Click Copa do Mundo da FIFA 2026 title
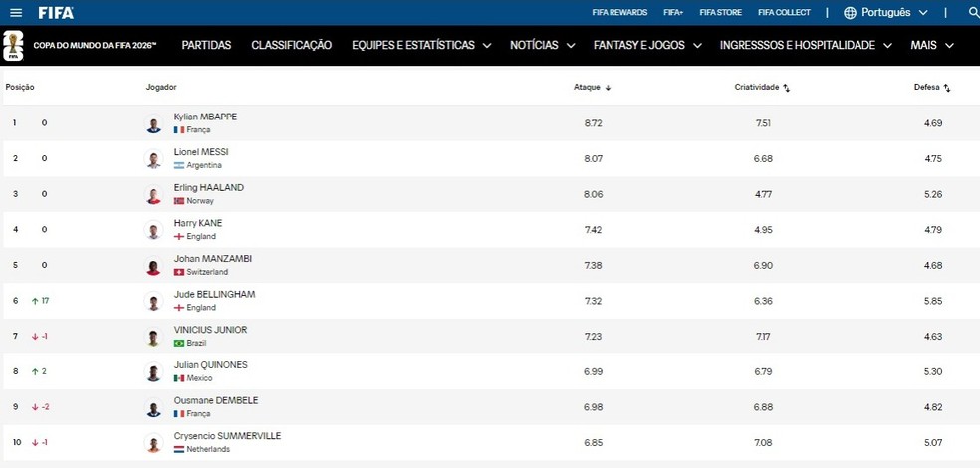980x468 pixels. pyautogui.click(x=95, y=46)
